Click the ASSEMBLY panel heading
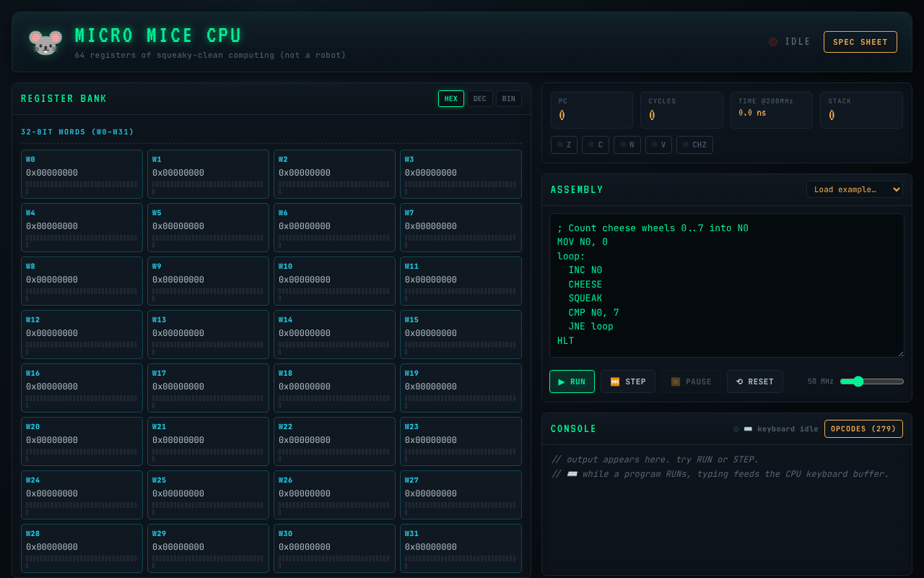 [x=577, y=190]
